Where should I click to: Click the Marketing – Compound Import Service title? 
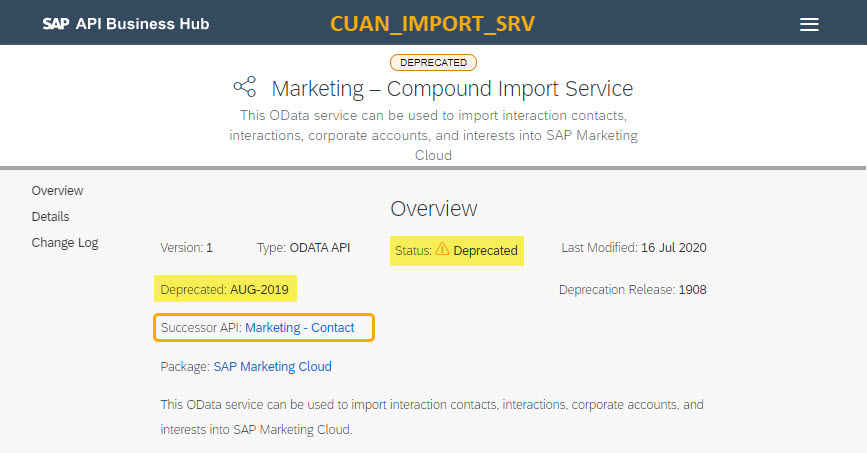coord(452,88)
